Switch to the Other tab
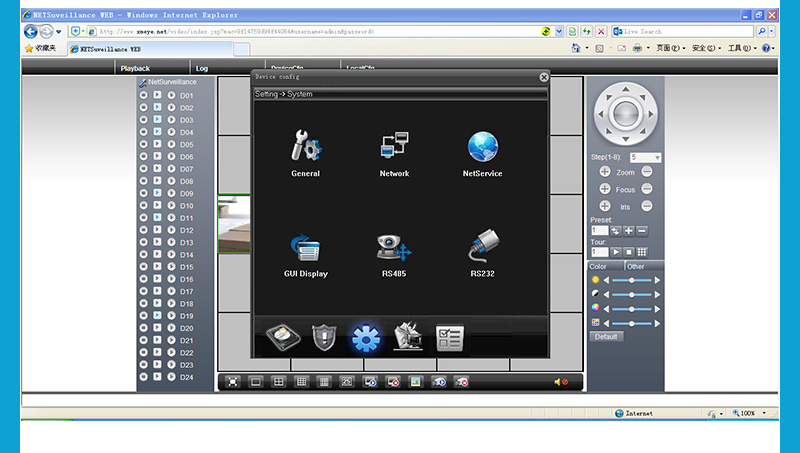Screen dimensions: 800x453 coord(636,267)
